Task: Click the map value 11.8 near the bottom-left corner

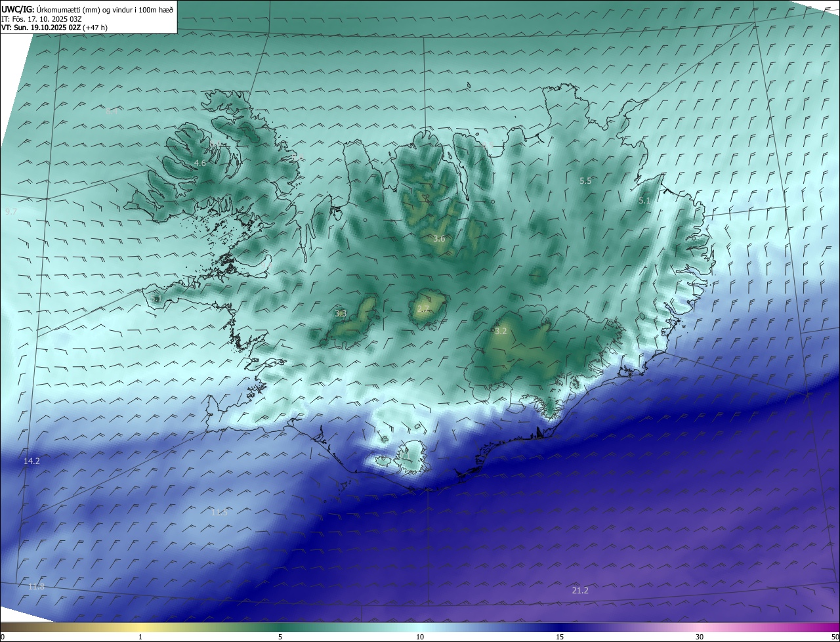Action: (x=36, y=586)
